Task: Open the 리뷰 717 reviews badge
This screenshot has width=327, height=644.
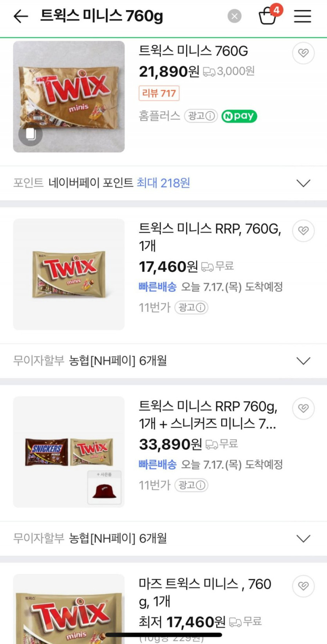Action: pyautogui.click(x=159, y=93)
